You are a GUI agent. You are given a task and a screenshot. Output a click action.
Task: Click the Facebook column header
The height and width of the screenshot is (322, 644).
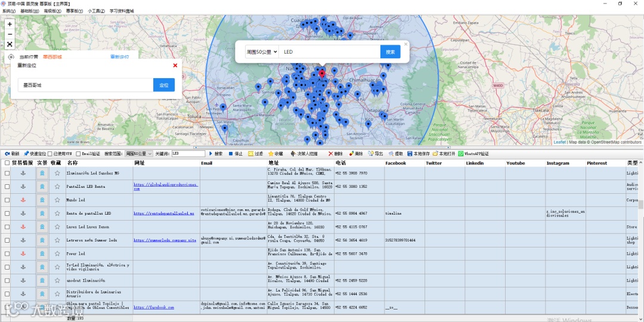point(404,163)
